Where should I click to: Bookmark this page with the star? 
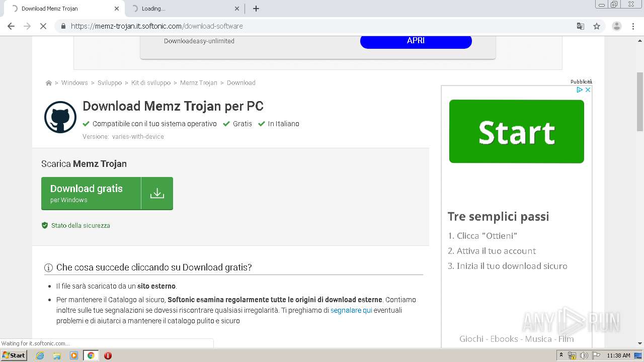(x=597, y=26)
